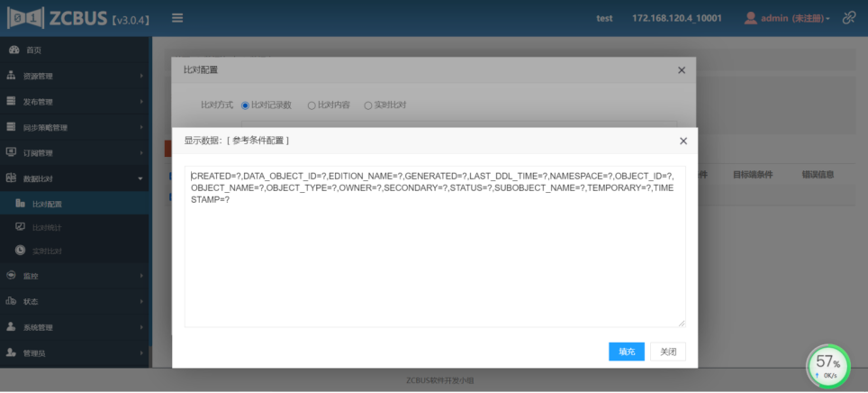Select the 比对记录数 radio button
The image size is (868, 393).
(x=245, y=105)
